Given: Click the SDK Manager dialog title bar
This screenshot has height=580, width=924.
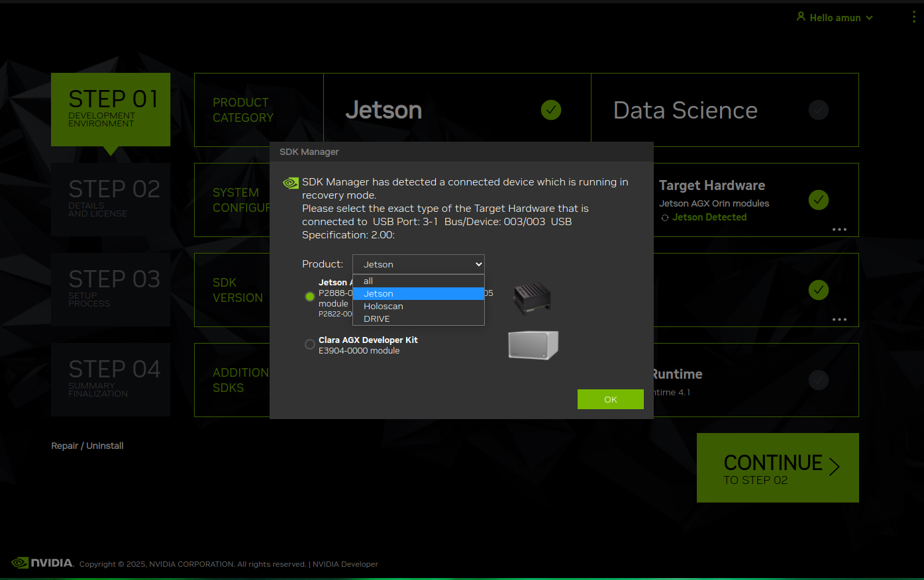Looking at the screenshot, I should click(x=462, y=152).
